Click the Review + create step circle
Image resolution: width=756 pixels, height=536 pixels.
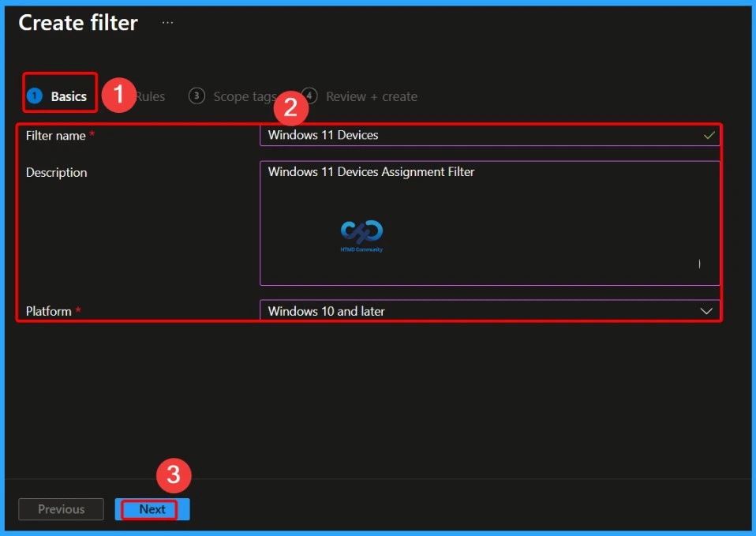click(309, 96)
